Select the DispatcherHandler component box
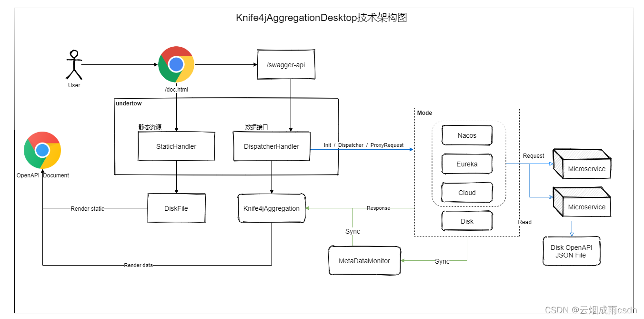Image resolution: width=644 pixels, height=319 pixels. pyautogui.click(x=271, y=146)
